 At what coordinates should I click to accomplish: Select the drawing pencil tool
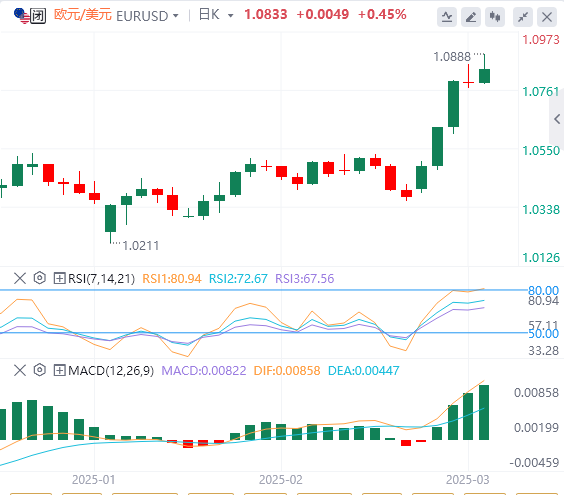(471, 17)
